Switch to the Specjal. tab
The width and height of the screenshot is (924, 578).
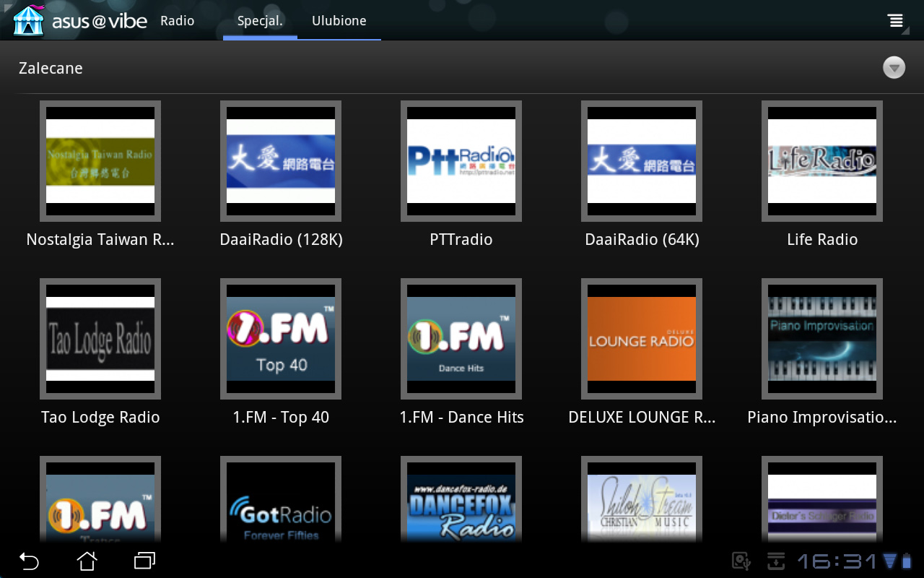[x=260, y=21]
